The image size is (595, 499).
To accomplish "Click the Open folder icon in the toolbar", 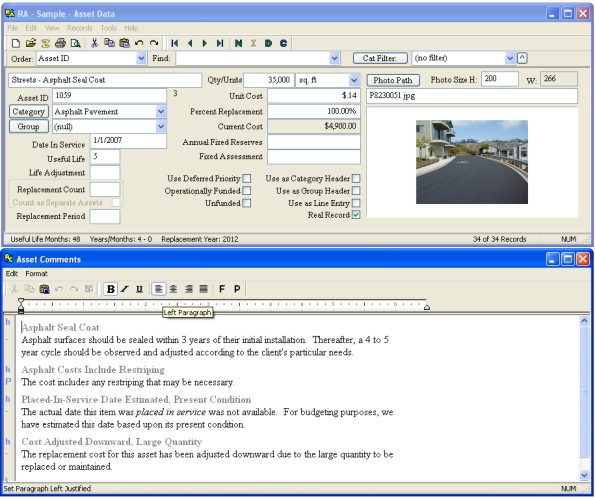I will click(31, 43).
